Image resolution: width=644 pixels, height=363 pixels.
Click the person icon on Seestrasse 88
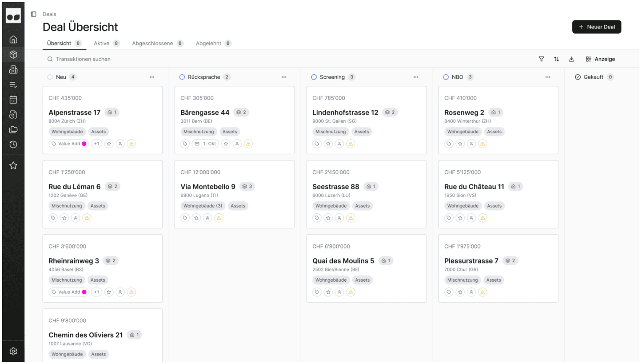coord(340,218)
